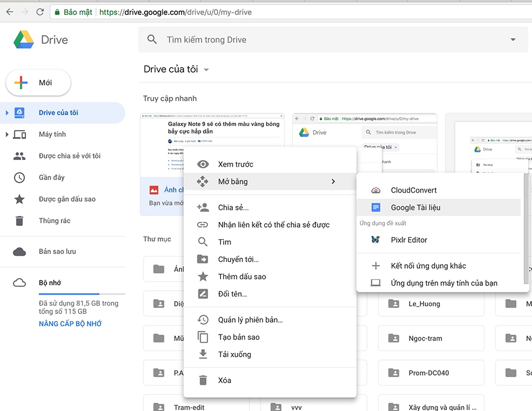Select the Thùng rác trash icon
The height and width of the screenshot is (411, 532).
[x=19, y=220]
